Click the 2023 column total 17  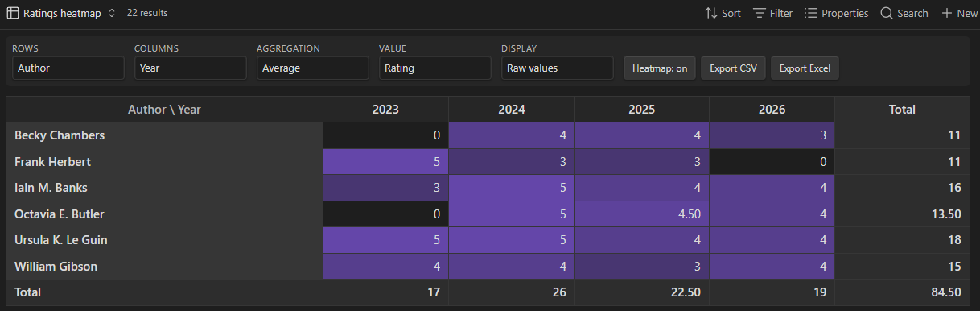tap(386, 292)
